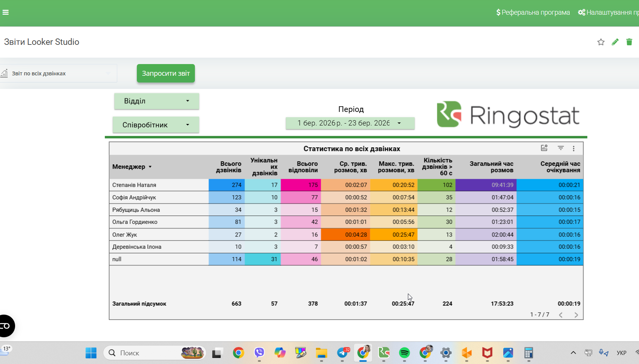Screen dimensions: 639x364
Task: Click the 17:53:23 grand total talk time
Action: (x=502, y=304)
